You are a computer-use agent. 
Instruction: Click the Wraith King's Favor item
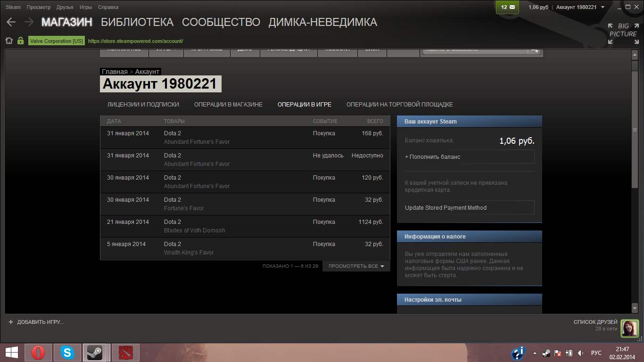click(189, 253)
